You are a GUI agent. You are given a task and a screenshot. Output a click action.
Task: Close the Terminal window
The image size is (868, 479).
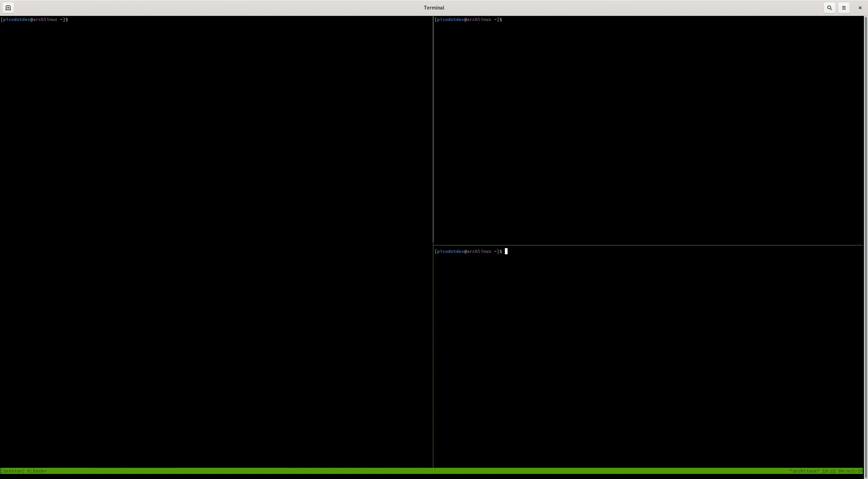[860, 7]
